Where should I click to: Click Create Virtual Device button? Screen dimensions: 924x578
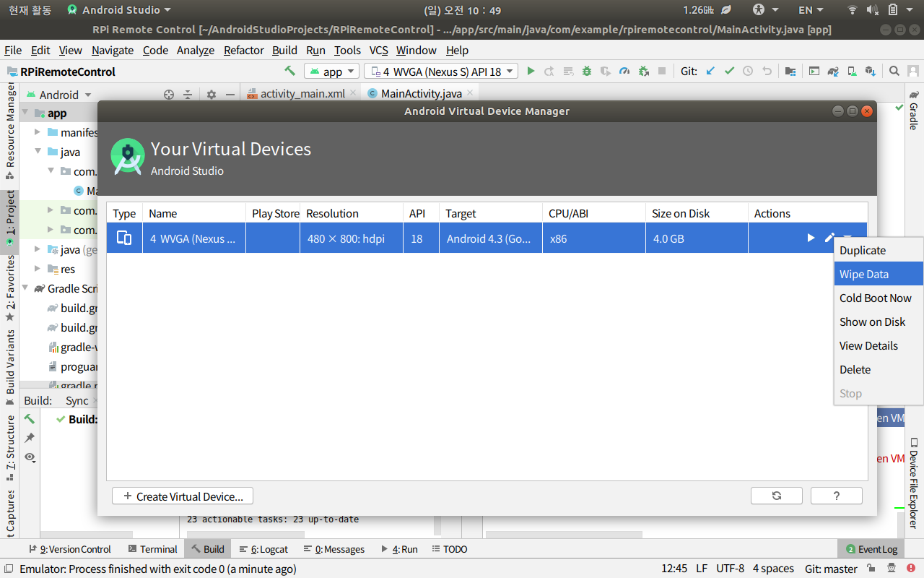183,496
